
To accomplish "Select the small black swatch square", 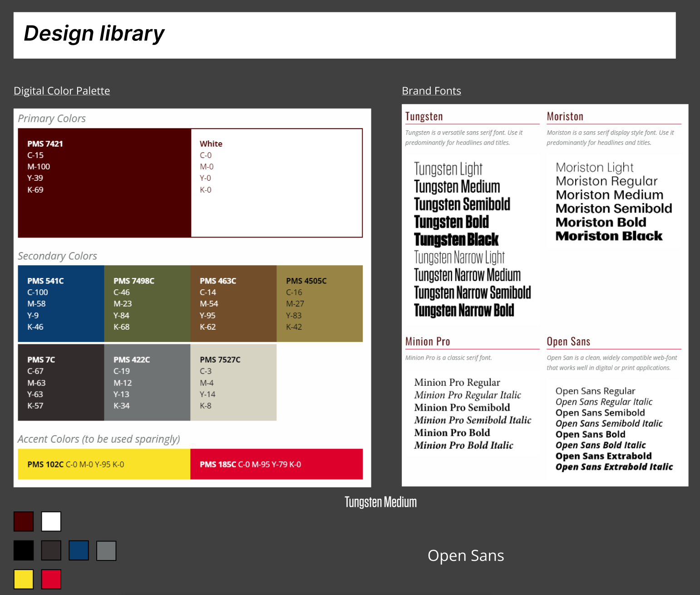I will point(24,550).
